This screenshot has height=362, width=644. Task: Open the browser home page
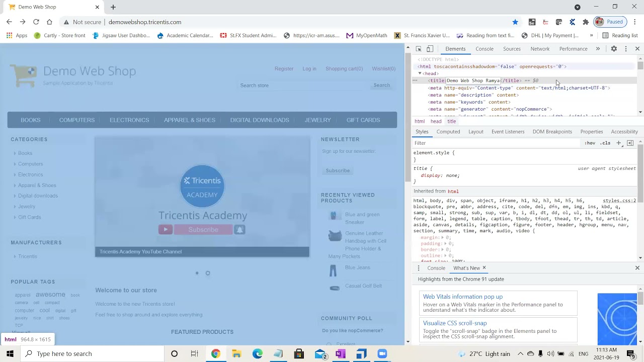point(49,22)
